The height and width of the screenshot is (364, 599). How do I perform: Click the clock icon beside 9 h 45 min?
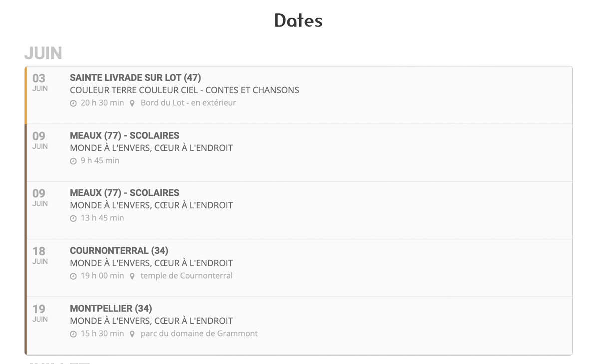click(x=73, y=161)
